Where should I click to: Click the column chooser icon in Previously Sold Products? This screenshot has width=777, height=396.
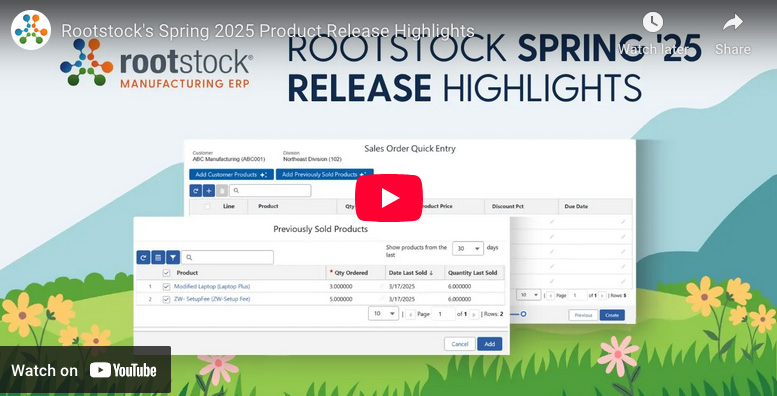[158, 257]
